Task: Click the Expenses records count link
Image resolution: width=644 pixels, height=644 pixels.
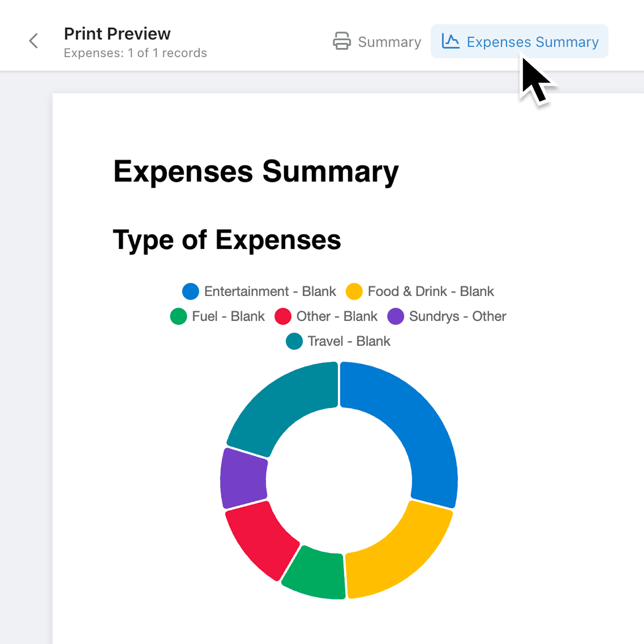Action: [x=135, y=53]
